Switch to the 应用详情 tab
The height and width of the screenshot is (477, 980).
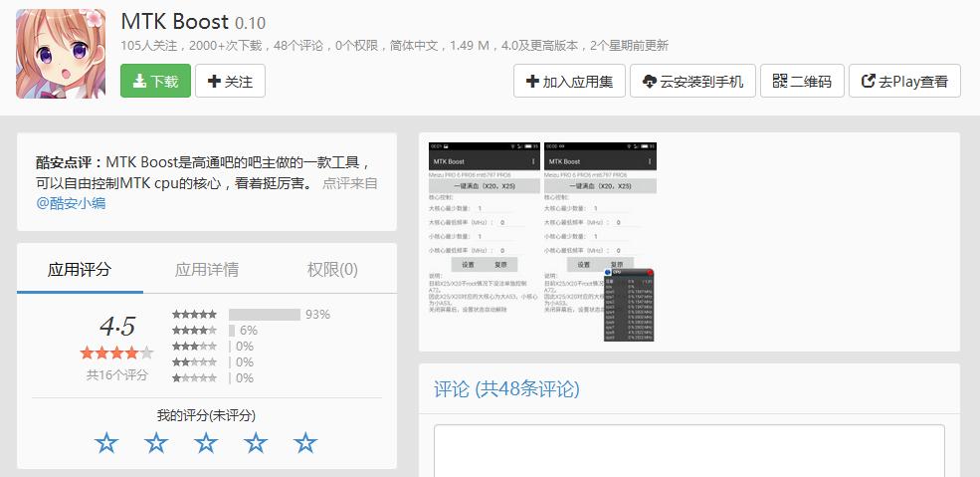click(207, 269)
